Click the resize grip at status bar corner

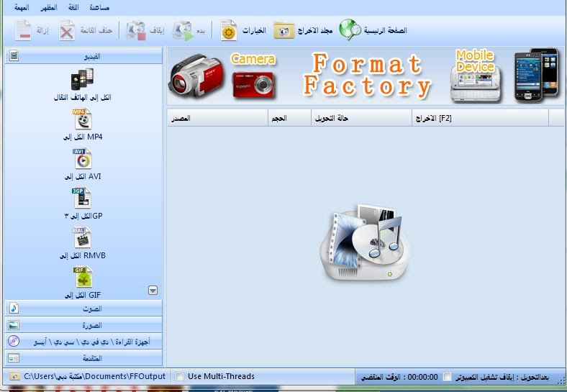tap(561, 380)
